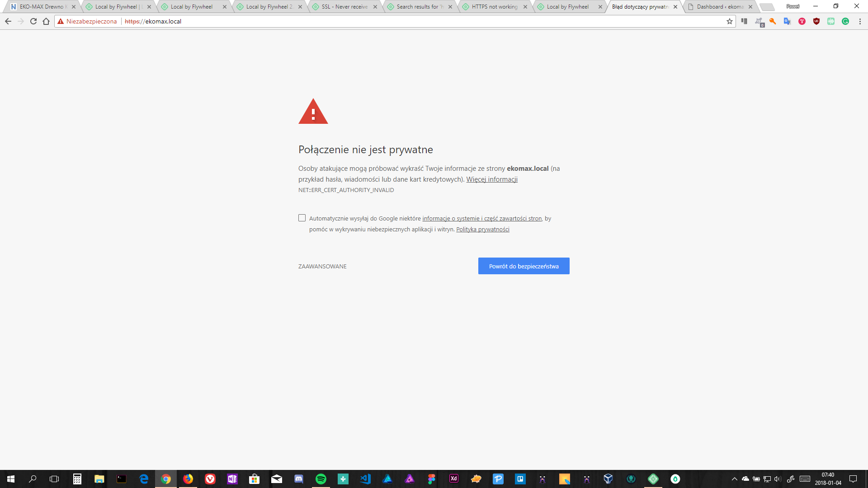Open the Chrome three-dot menu
Image resolution: width=868 pixels, height=488 pixels.
click(860, 21)
